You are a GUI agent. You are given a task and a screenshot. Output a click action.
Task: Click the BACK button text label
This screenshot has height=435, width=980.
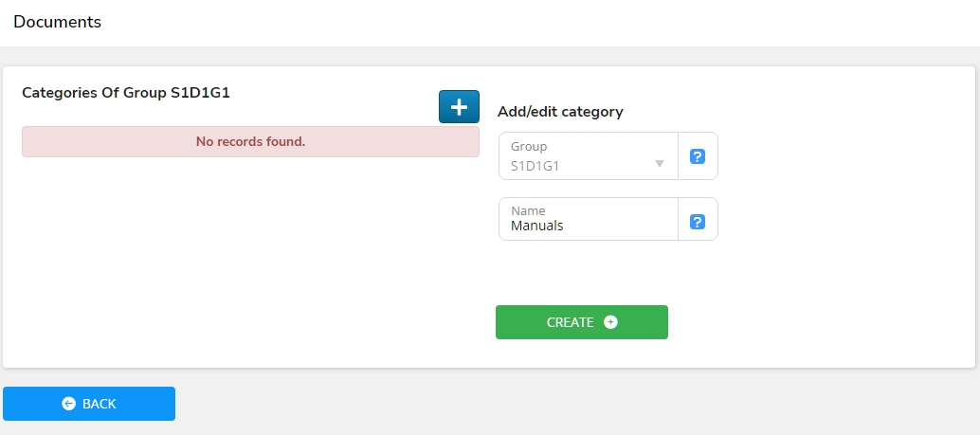99,404
